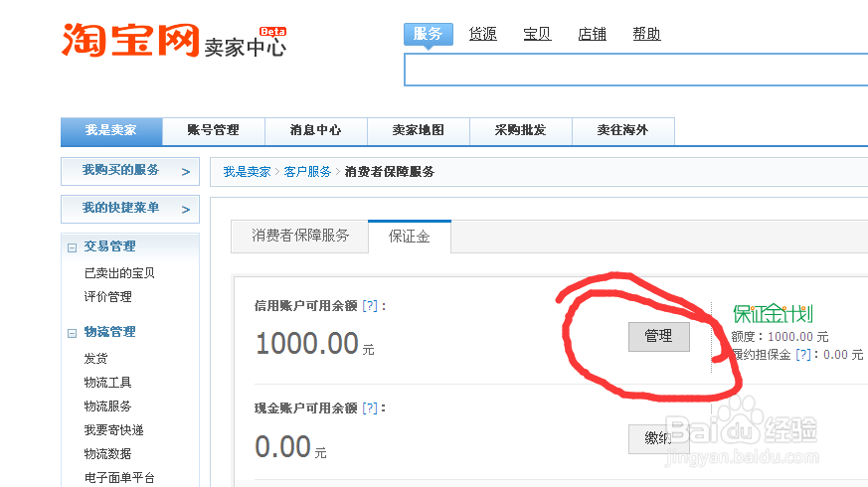
Task: Click the 1000.00 元 credit balance value
Action: [314, 344]
